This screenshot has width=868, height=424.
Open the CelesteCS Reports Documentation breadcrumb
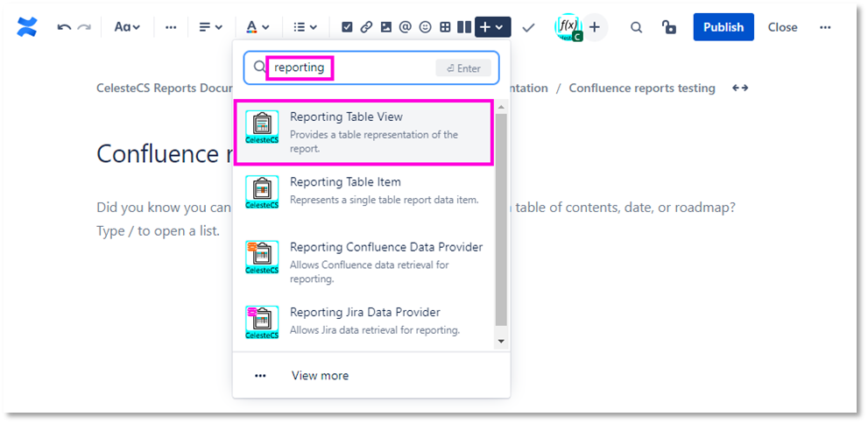tap(164, 88)
